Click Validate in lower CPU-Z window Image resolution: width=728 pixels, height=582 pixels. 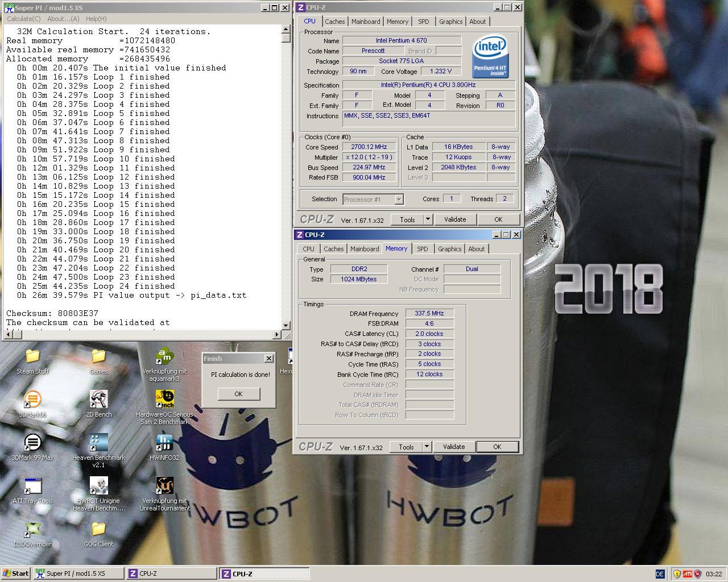(x=454, y=447)
